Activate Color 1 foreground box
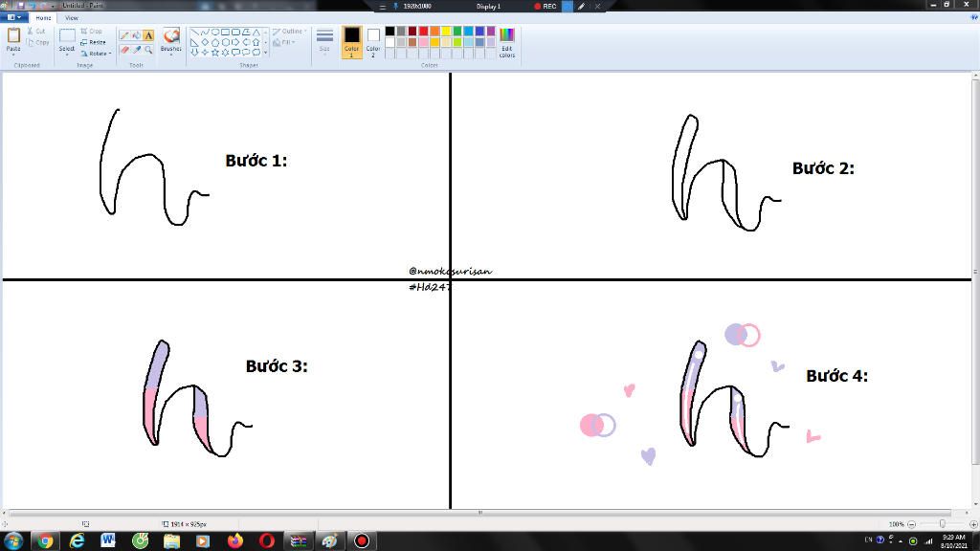 click(351, 42)
